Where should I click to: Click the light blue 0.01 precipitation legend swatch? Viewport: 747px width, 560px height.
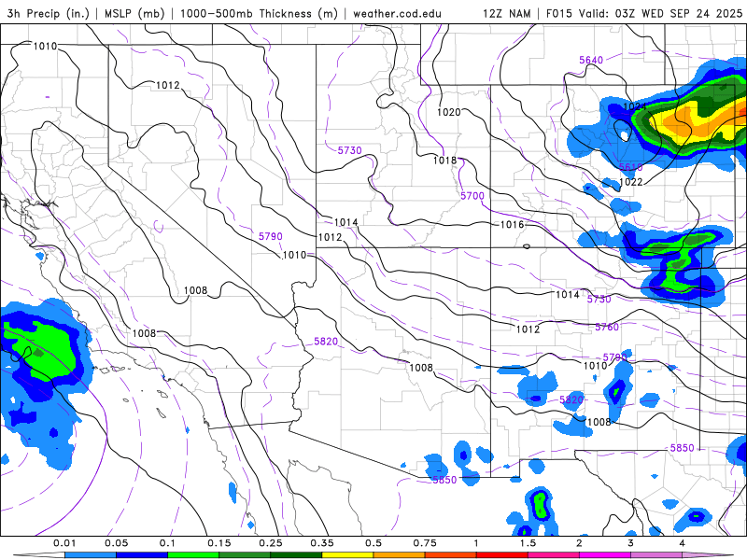(90, 555)
